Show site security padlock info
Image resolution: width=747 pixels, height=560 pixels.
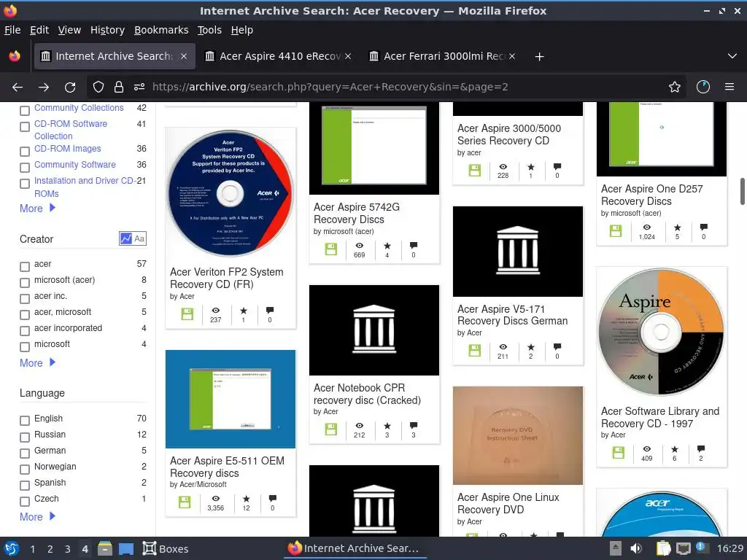click(x=119, y=87)
